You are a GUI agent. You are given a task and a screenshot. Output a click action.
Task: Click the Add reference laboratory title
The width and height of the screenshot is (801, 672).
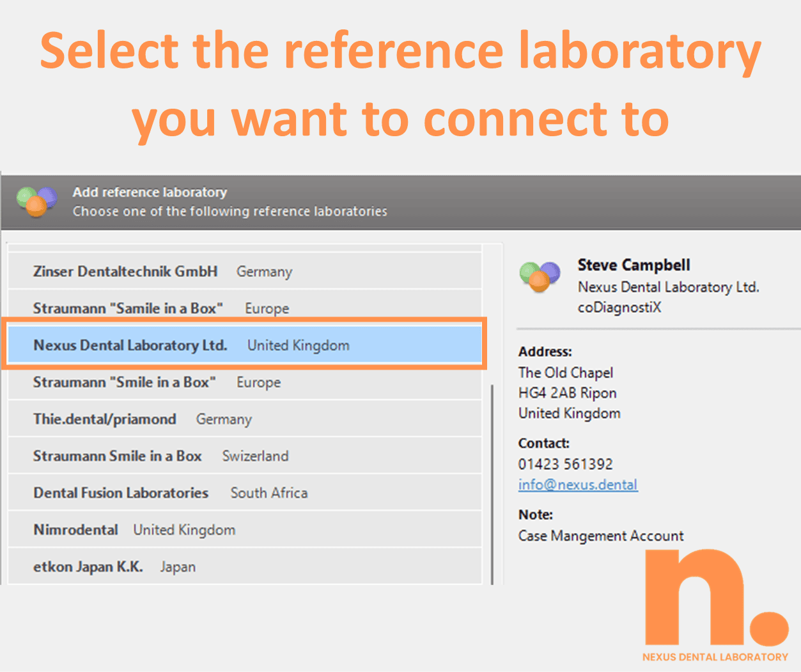pos(150,192)
